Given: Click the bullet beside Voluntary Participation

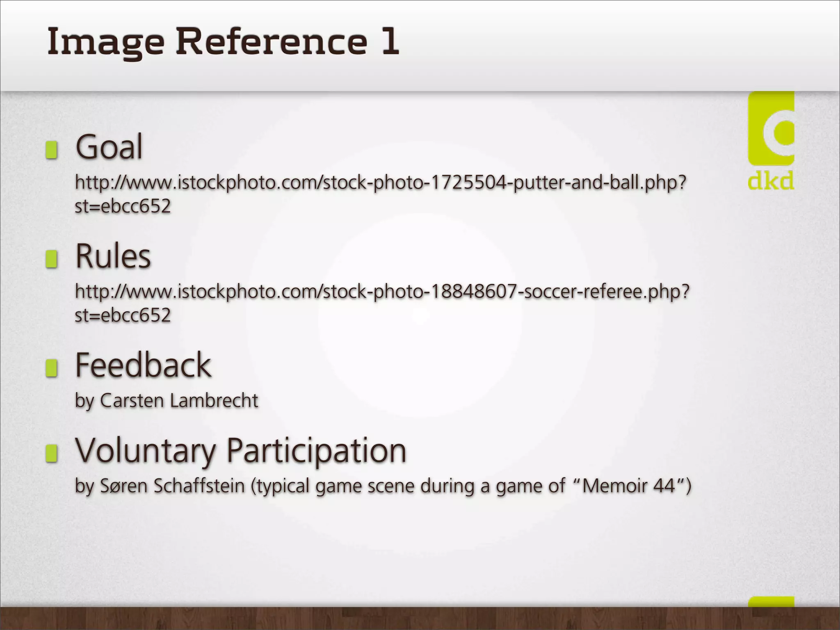Looking at the screenshot, I should [x=51, y=453].
